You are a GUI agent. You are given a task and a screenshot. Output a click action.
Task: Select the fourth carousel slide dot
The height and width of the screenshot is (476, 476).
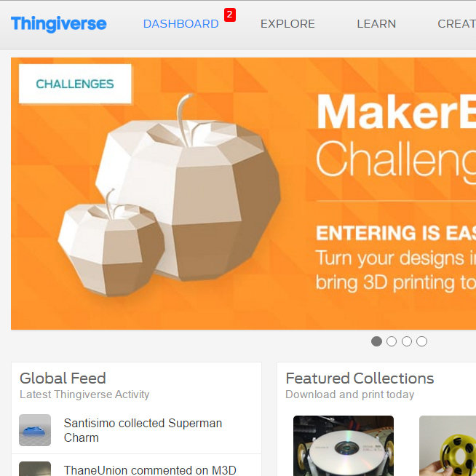421,341
